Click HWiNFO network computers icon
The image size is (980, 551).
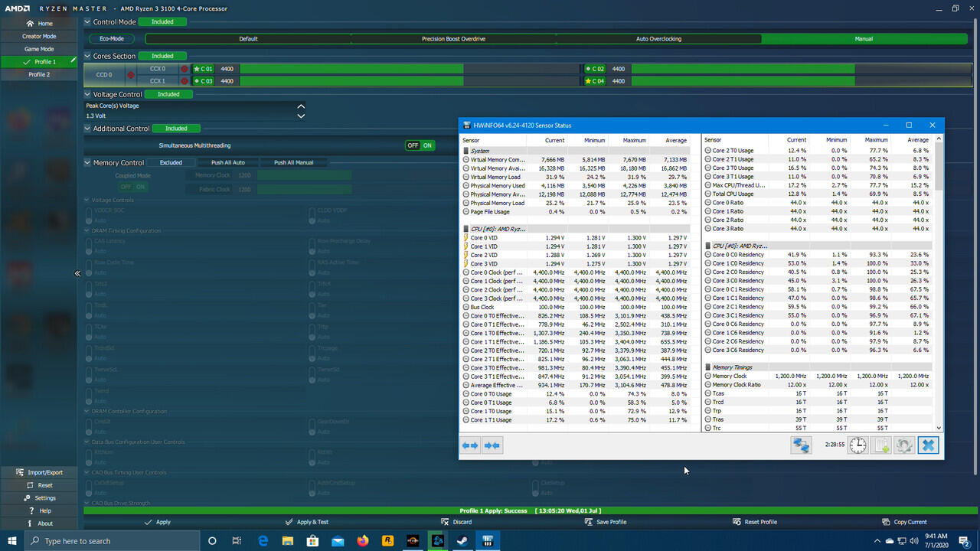(x=801, y=445)
